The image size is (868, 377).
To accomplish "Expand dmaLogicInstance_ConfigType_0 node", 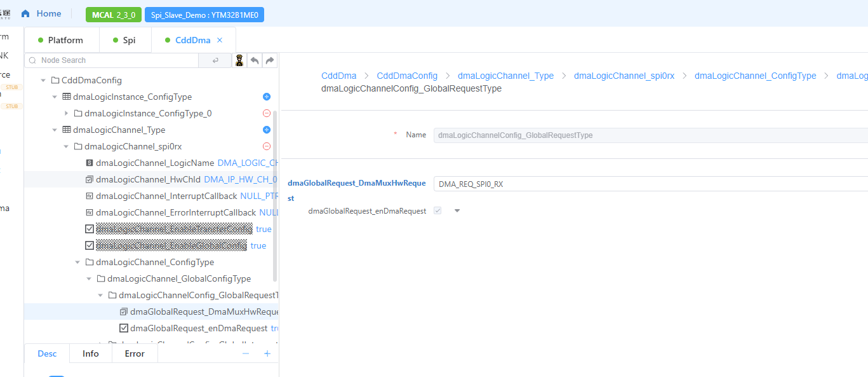I will coord(67,113).
